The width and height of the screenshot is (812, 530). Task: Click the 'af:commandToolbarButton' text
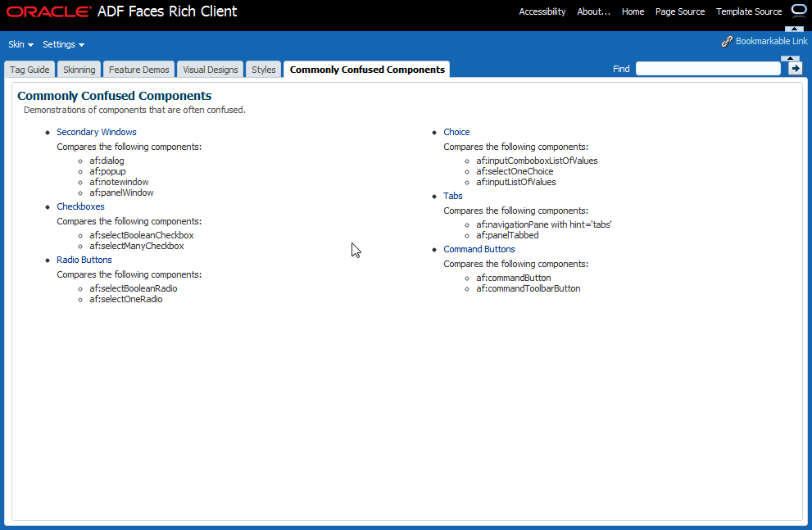[x=528, y=288]
